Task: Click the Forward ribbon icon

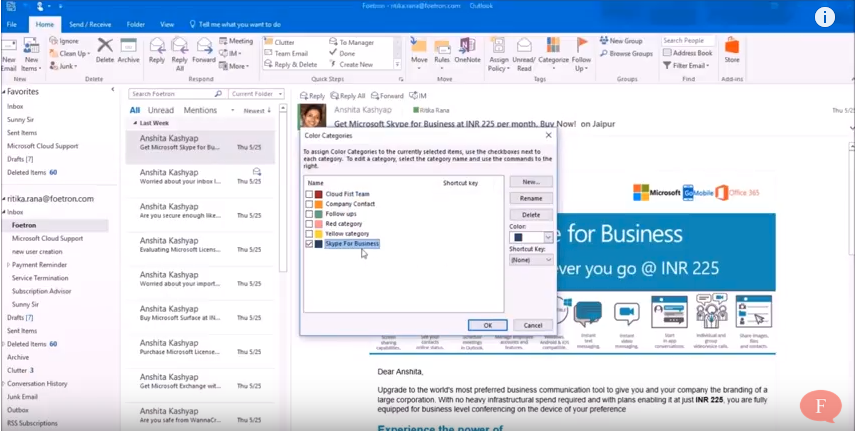Action: click(204, 50)
